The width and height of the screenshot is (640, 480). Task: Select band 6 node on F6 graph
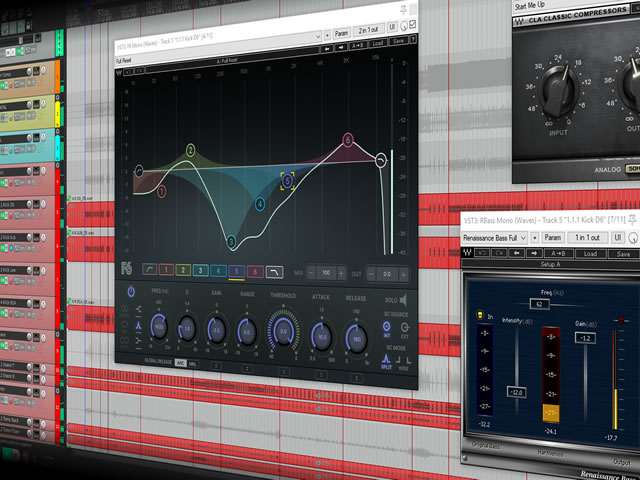pos(348,140)
